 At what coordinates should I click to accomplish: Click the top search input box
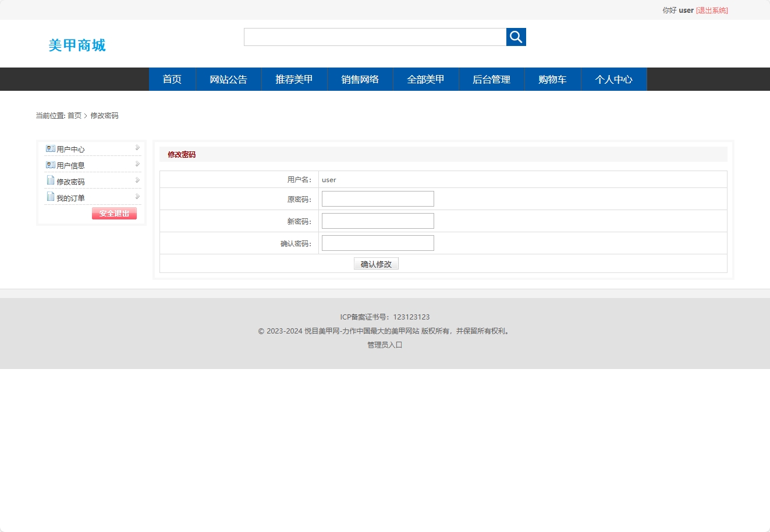click(375, 37)
